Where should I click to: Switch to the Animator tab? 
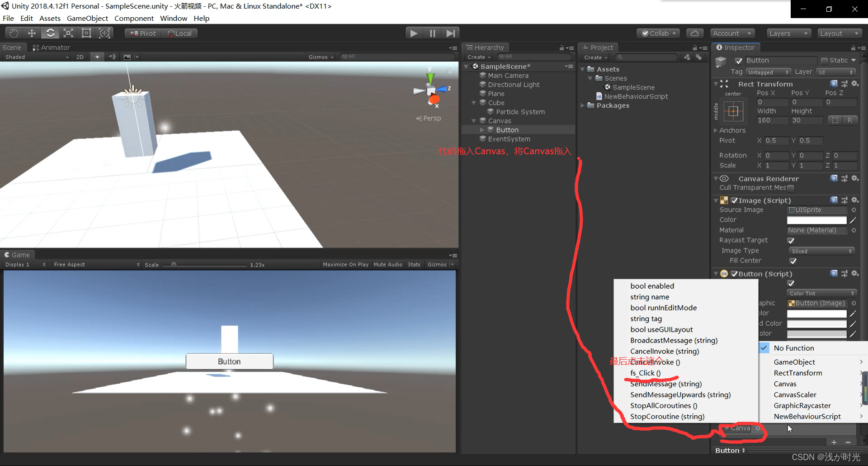[x=51, y=48]
